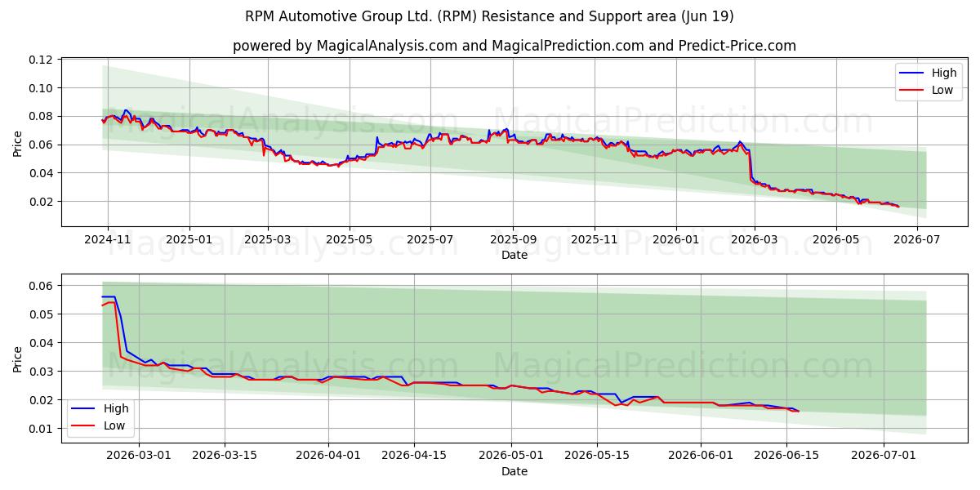Click the 0.12 price tick on the top chart

(x=40, y=60)
